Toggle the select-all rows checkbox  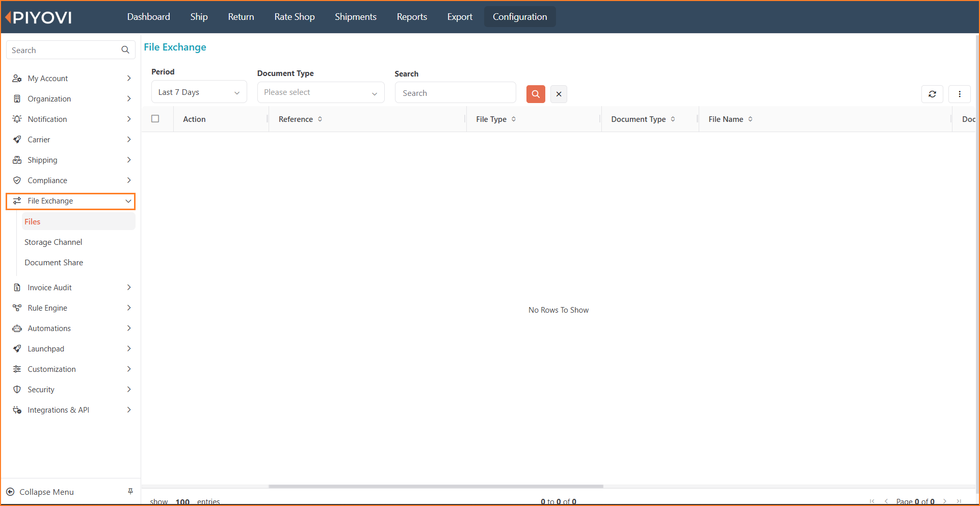155,119
